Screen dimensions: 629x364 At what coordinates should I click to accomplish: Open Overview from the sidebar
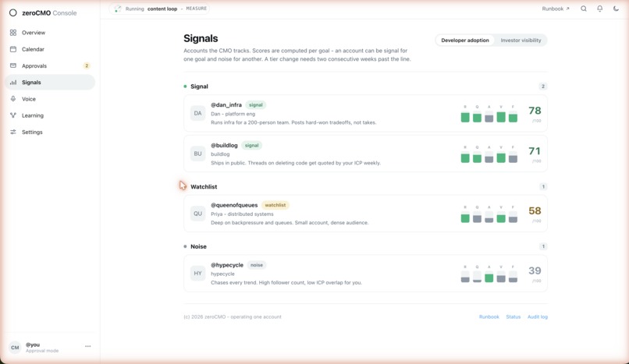(x=50, y=33)
